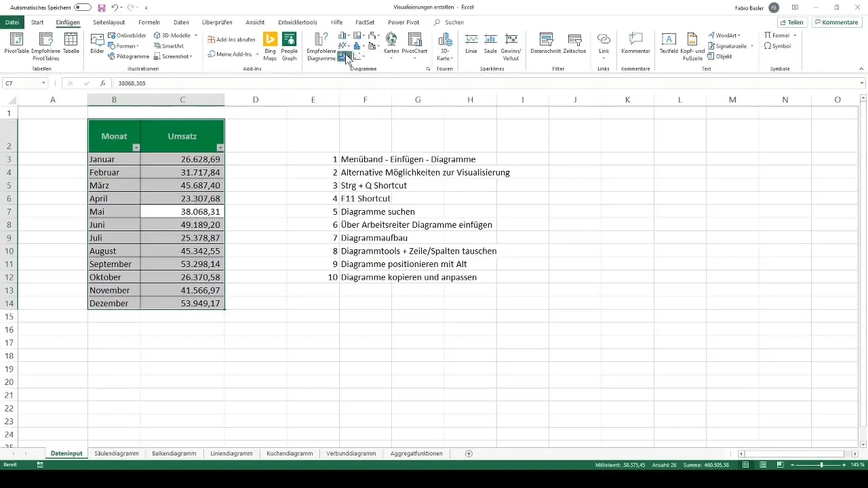Open the WordArt dropdown

coord(738,35)
